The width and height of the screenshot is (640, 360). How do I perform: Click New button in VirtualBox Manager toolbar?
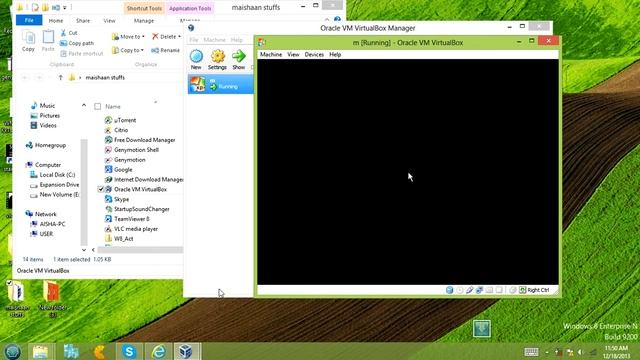click(x=196, y=60)
